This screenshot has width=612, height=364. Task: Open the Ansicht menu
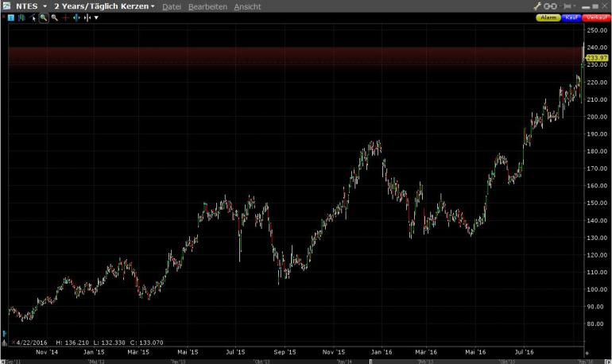click(247, 7)
